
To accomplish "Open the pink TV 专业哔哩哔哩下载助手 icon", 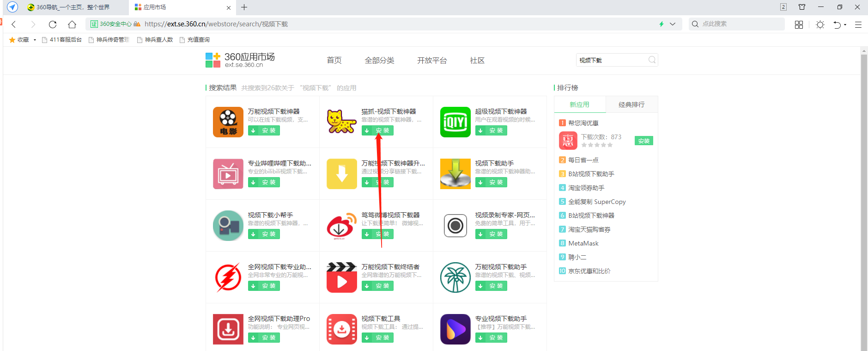I will coord(228,174).
